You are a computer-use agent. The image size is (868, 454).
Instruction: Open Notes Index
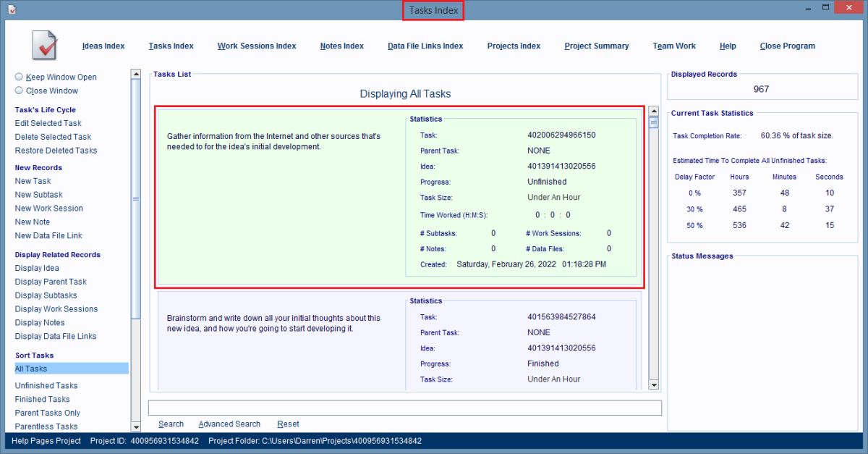(342, 46)
